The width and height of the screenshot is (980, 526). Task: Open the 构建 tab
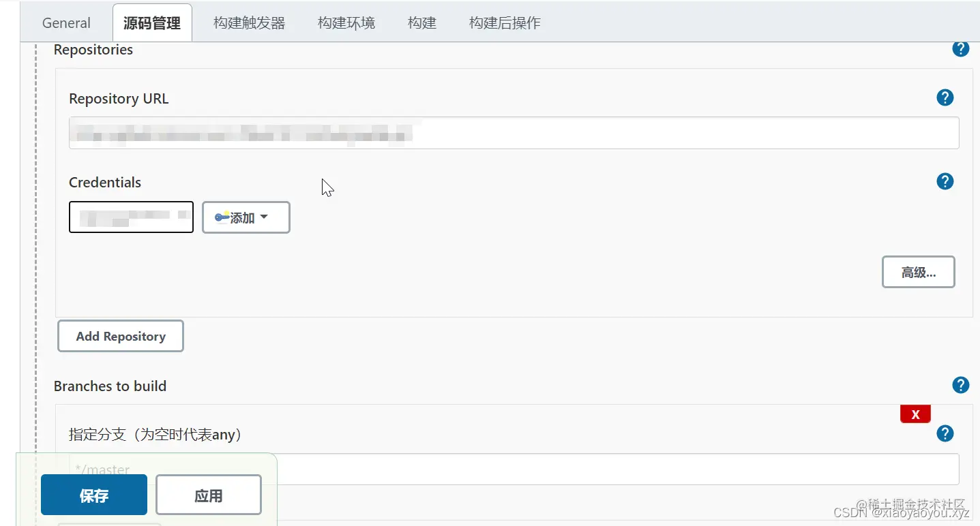[421, 22]
